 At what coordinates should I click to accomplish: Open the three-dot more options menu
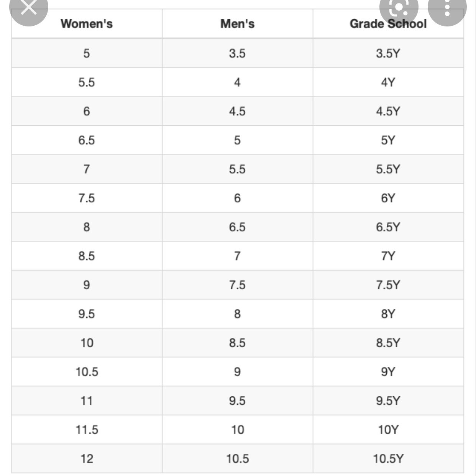447,7
